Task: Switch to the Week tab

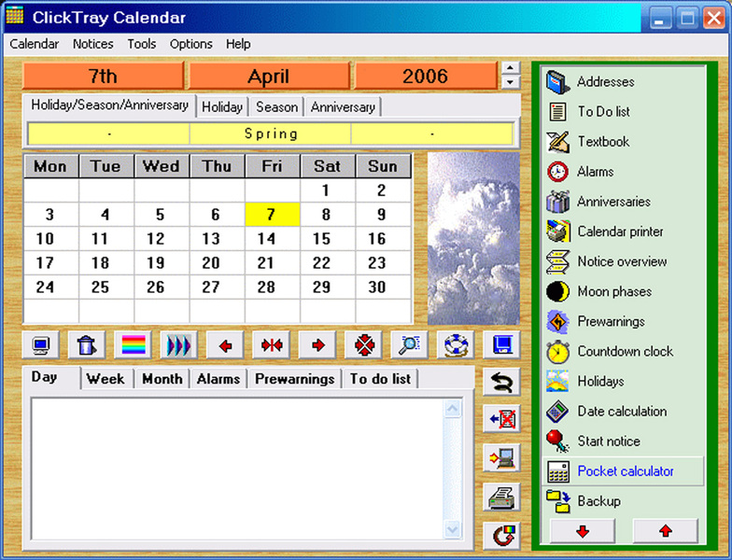Action: pos(106,379)
